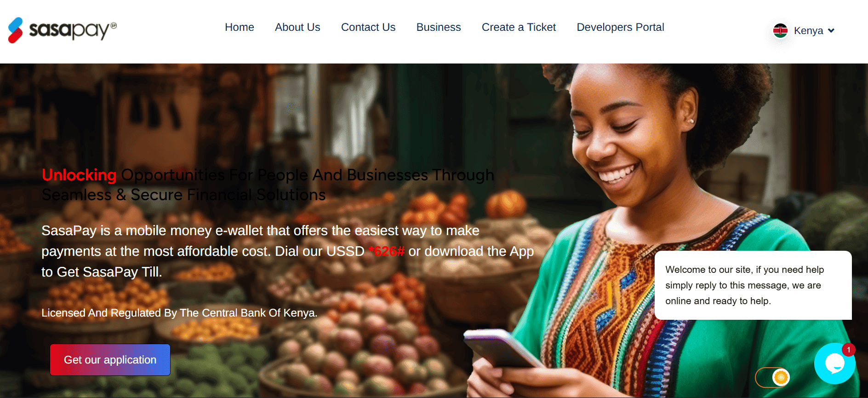Select the Business menu item
Image resolution: width=868 pixels, height=398 pixels.
point(439,27)
